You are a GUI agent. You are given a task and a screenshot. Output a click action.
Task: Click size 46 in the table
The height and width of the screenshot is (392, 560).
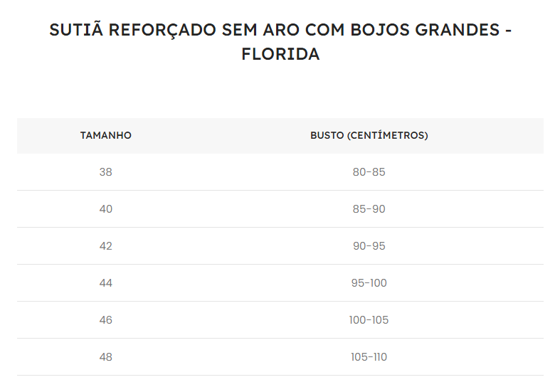[x=106, y=320]
